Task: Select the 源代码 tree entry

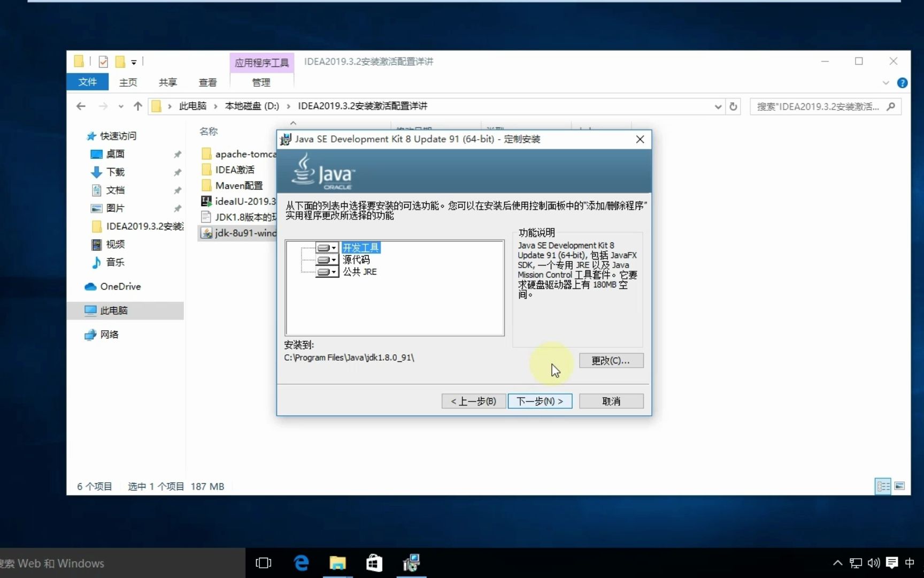Action: (356, 260)
